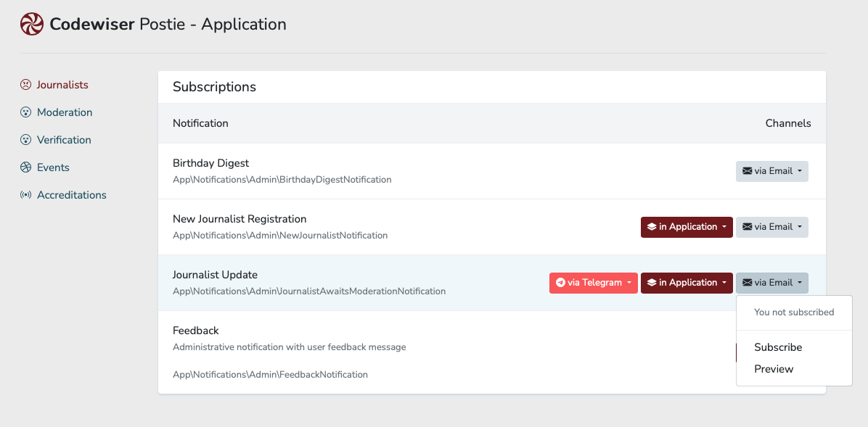The image size is (868, 427).
Task: Click the JournalistAwaitsModerationNotification class path
Action: pos(309,291)
